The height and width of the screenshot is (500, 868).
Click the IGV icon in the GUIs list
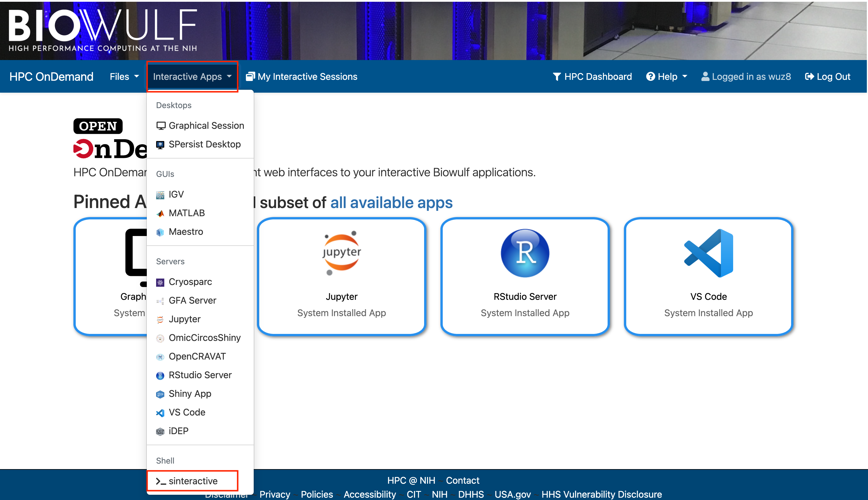[160, 195]
